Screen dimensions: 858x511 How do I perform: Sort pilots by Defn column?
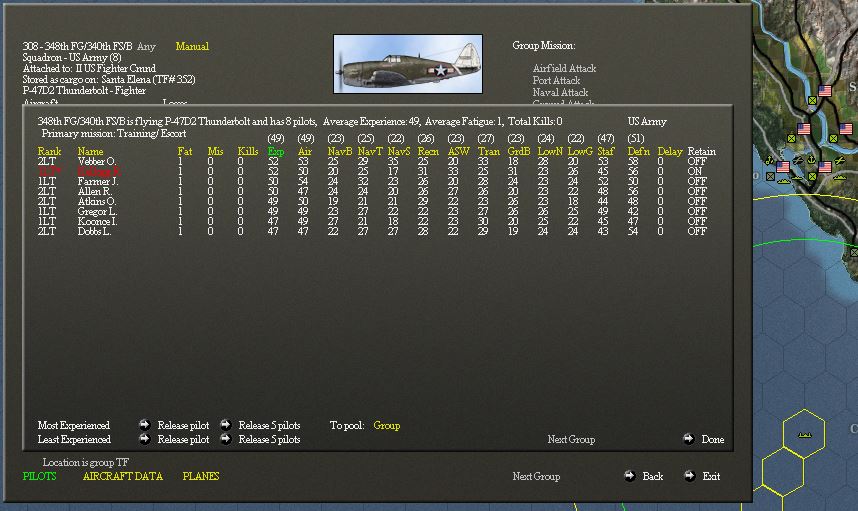(x=638, y=151)
